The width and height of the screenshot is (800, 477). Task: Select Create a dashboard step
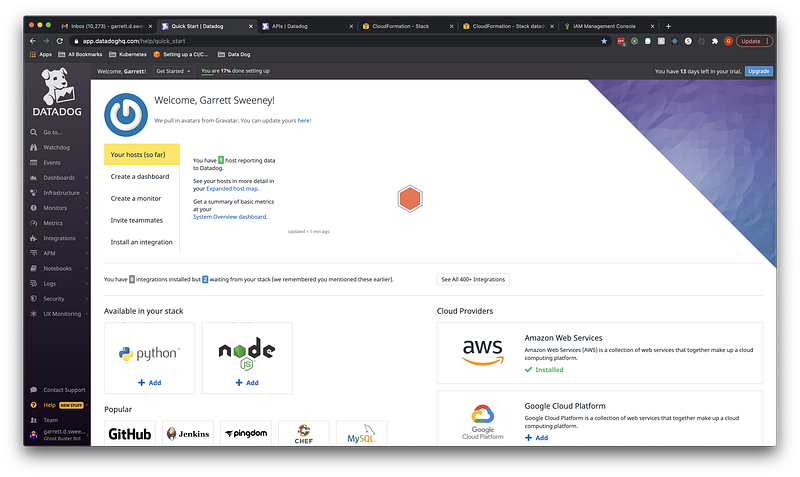pos(140,177)
